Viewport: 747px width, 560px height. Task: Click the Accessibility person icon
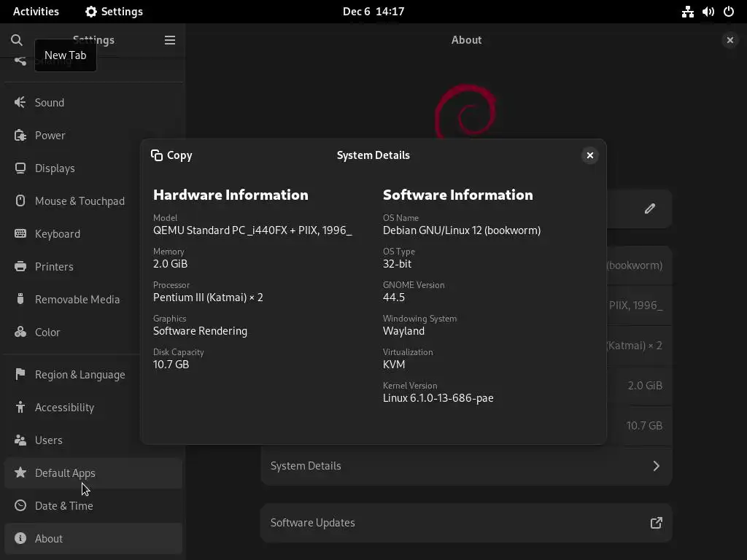(x=20, y=407)
